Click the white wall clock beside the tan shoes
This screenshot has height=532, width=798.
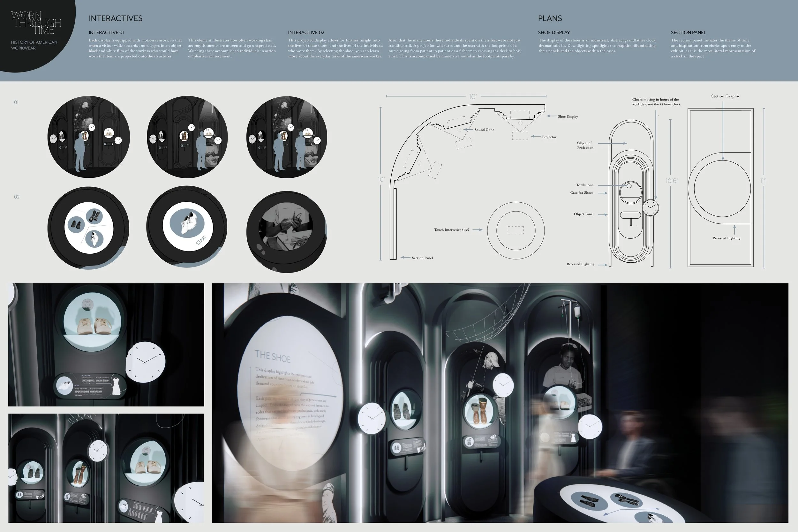pos(146,362)
